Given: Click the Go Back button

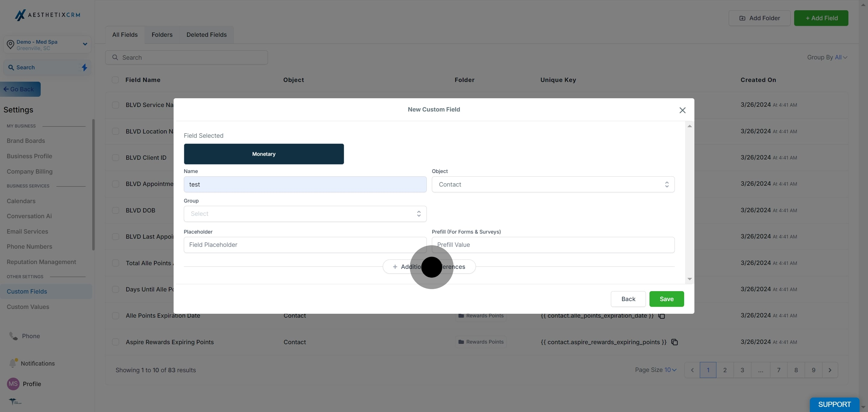Looking at the screenshot, I should (20, 89).
